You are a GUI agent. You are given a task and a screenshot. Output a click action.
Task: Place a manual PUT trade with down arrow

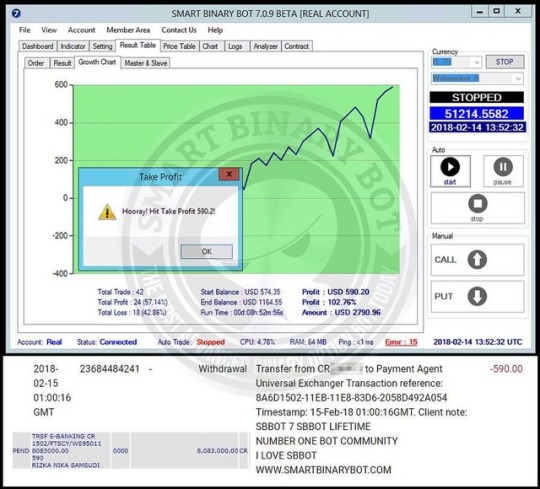(477, 296)
